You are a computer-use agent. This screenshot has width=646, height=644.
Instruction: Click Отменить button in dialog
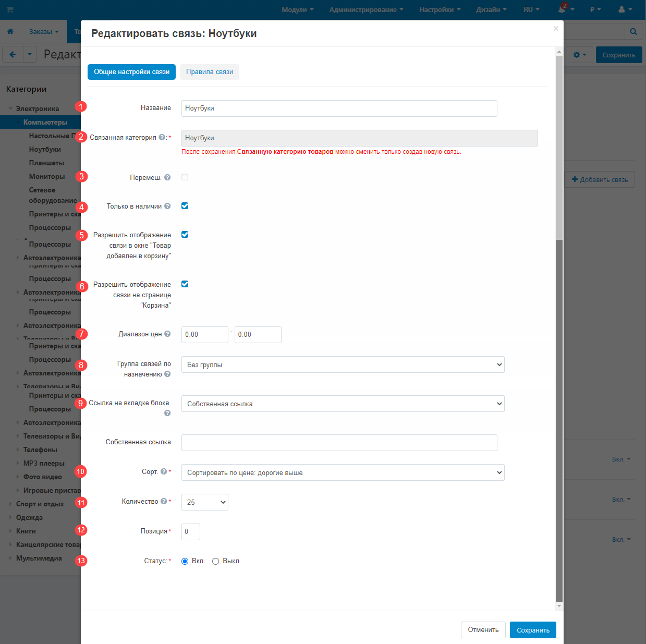[x=483, y=630]
